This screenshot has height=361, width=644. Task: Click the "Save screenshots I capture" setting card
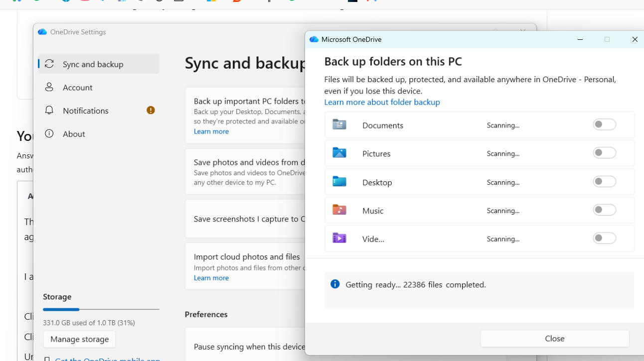point(245,219)
